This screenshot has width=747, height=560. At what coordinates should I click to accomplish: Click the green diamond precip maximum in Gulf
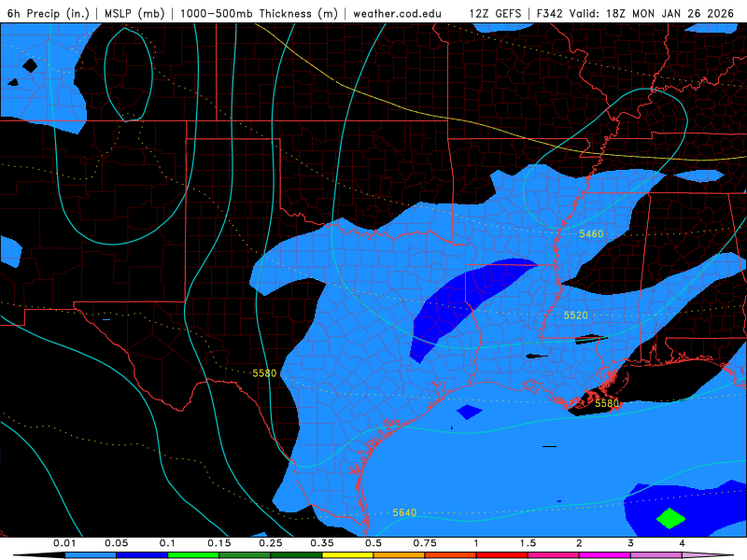[670, 519]
